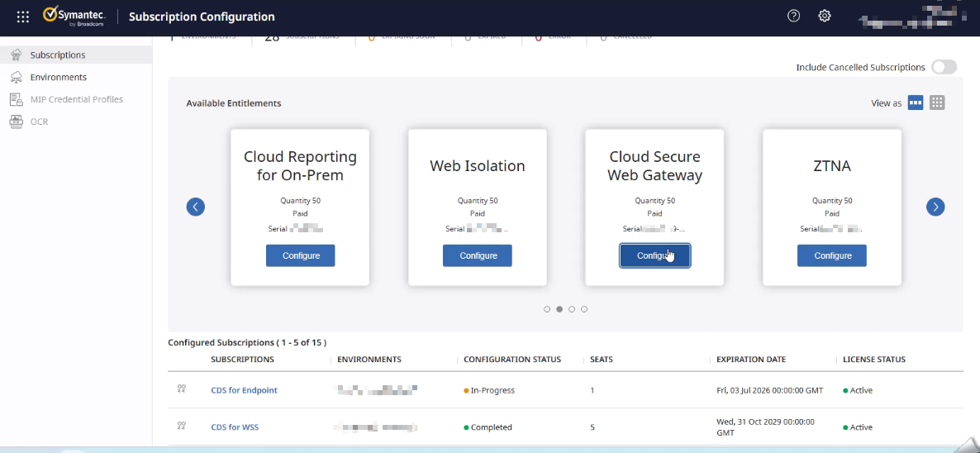Sort by CONFIGURATION STATUS column header
Screen dimensions: 980x453
tap(512, 360)
